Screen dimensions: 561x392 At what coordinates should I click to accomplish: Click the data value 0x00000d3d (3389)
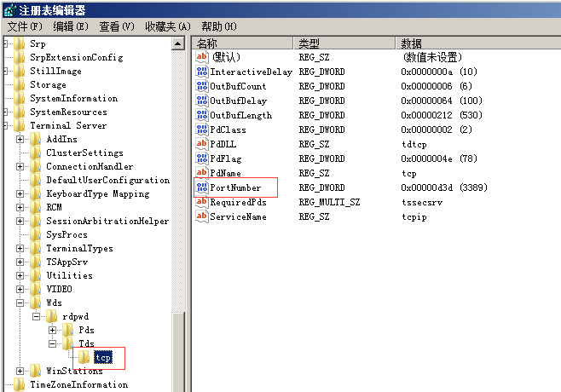tap(444, 187)
